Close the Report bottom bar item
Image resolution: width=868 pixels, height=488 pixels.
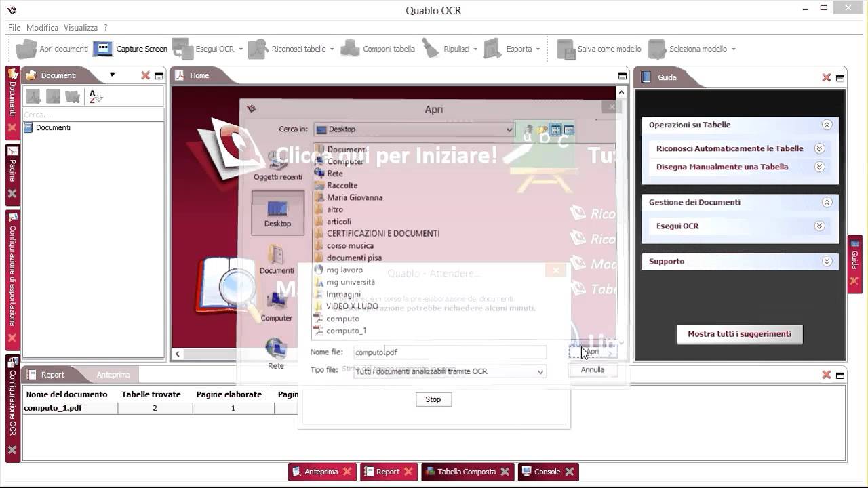tap(409, 472)
